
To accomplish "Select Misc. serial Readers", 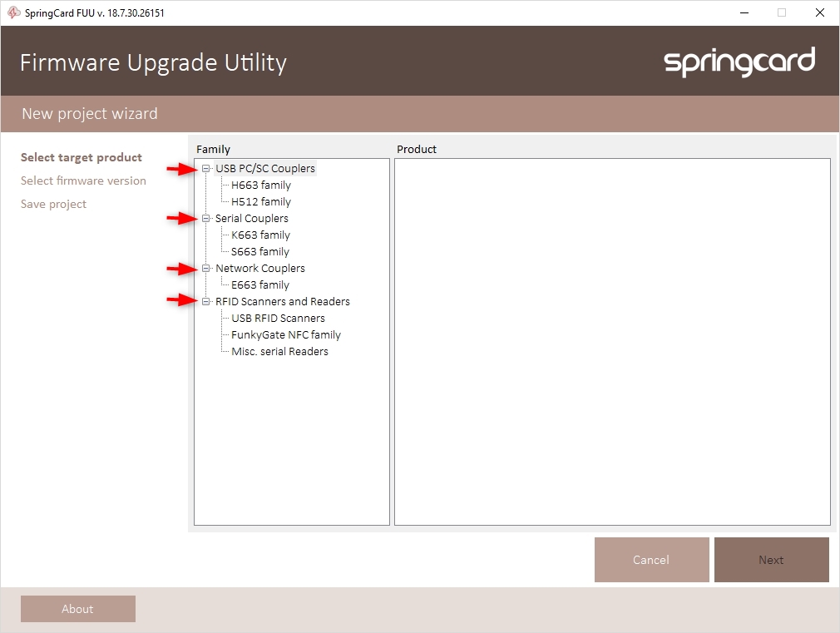I will tap(279, 351).
